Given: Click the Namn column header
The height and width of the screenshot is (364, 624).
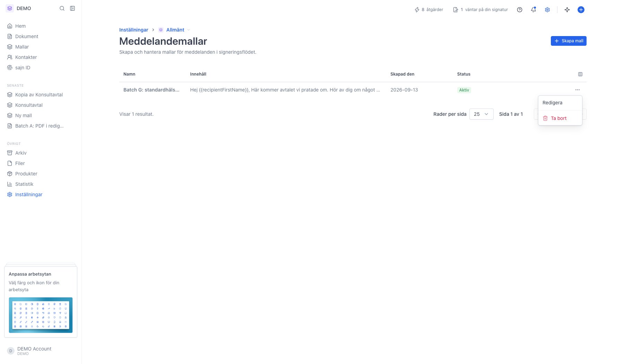Looking at the screenshot, I should click(129, 74).
